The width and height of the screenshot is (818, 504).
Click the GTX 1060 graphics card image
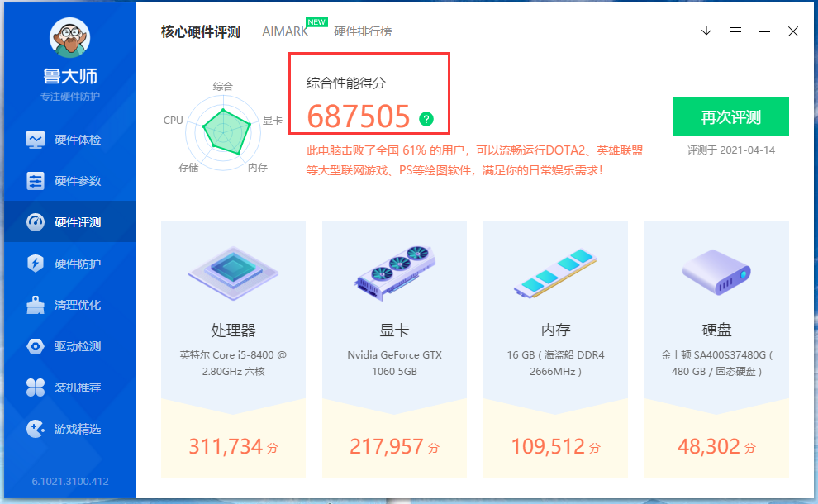[394, 274]
